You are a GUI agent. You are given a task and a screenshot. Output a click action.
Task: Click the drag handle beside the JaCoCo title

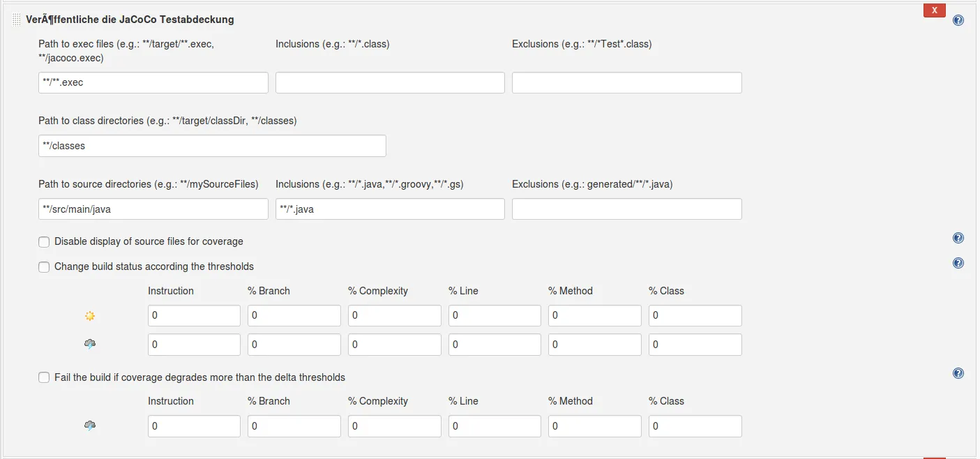[16, 20]
